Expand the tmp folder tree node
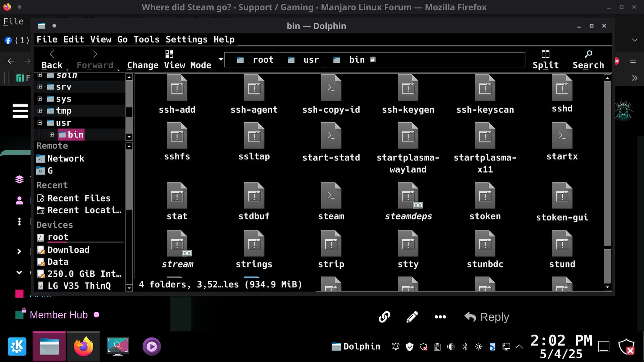 coord(40,111)
